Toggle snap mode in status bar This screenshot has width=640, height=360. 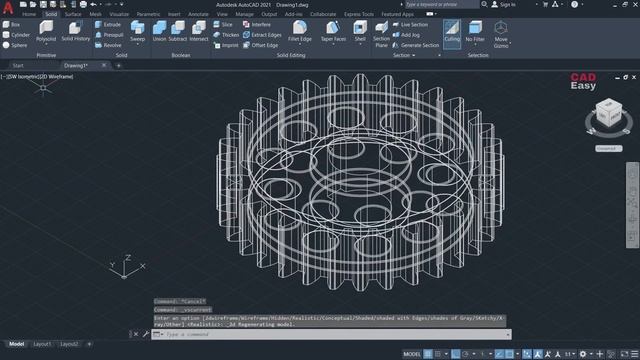click(438, 354)
